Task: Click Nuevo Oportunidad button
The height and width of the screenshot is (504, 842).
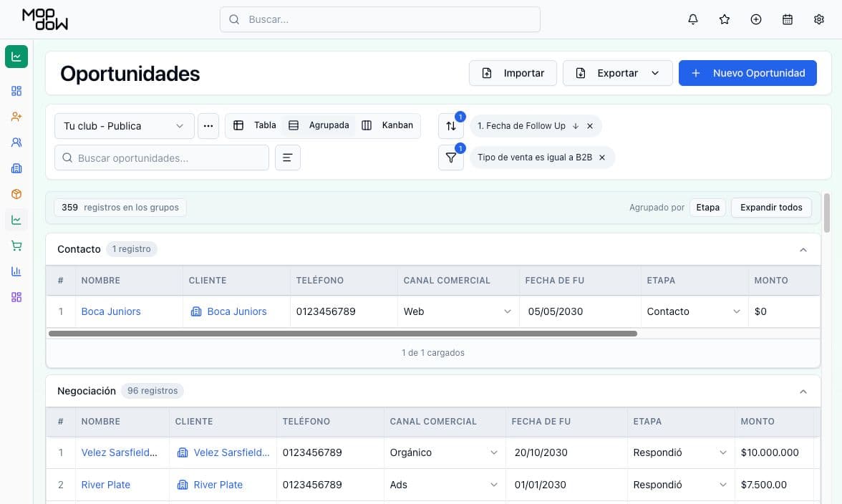Action: (x=747, y=73)
